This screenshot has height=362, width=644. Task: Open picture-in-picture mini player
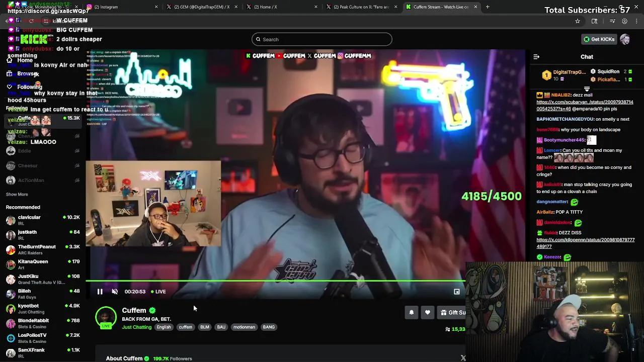pos(457,292)
